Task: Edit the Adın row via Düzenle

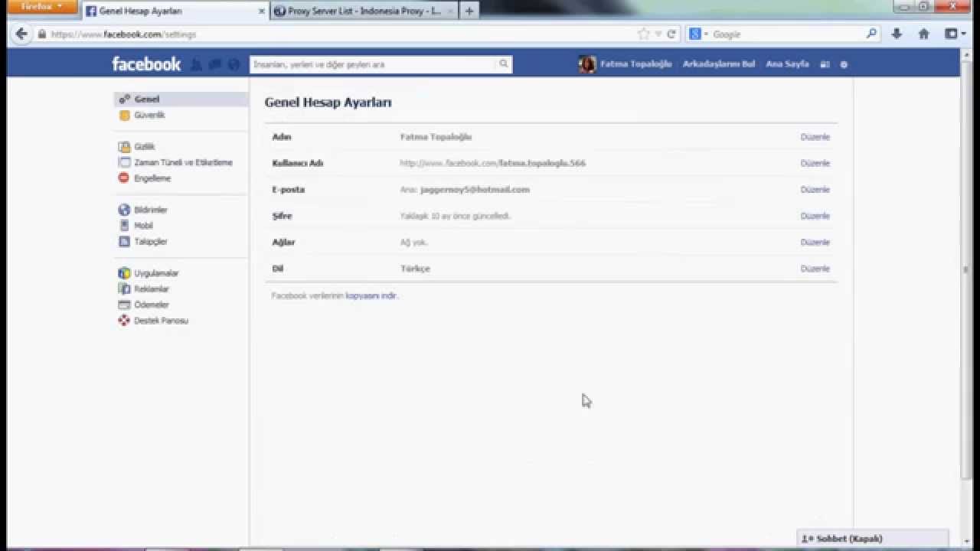Action: [815, 137]
